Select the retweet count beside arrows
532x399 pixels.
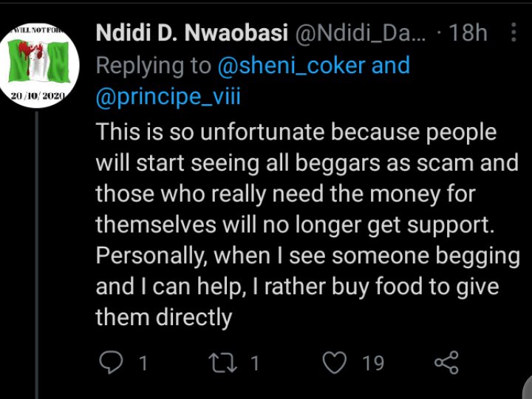point(255,363)
